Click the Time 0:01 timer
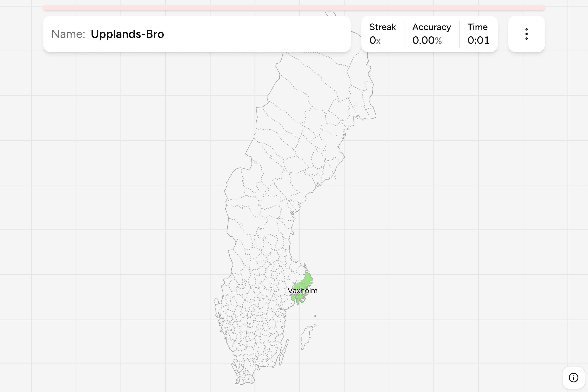588x392 pixels. coord(478,34)
